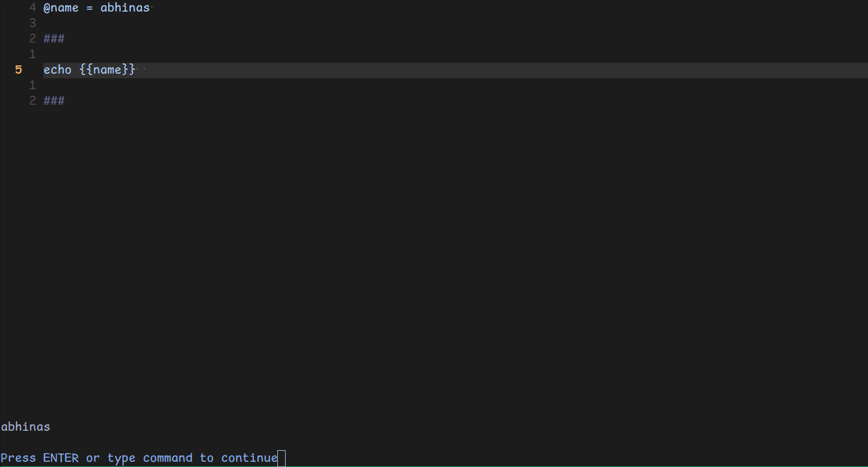Screen dimensions: 868x467
Task: Click the abhinas output message at the bottom
Action: 25,427
